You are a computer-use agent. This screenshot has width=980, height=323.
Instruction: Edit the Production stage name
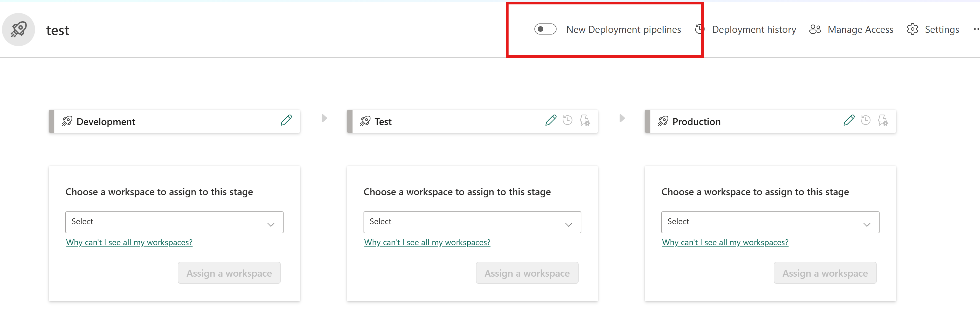[x=849, y=120]
